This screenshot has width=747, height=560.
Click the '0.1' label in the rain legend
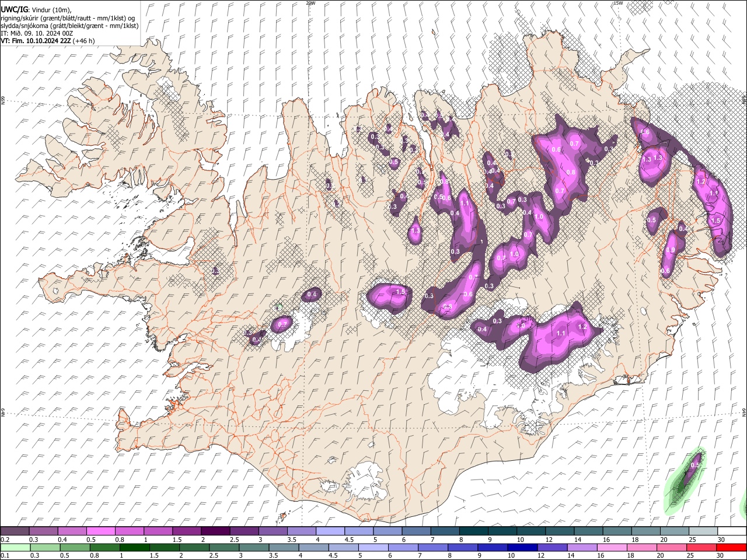(5, 556)
